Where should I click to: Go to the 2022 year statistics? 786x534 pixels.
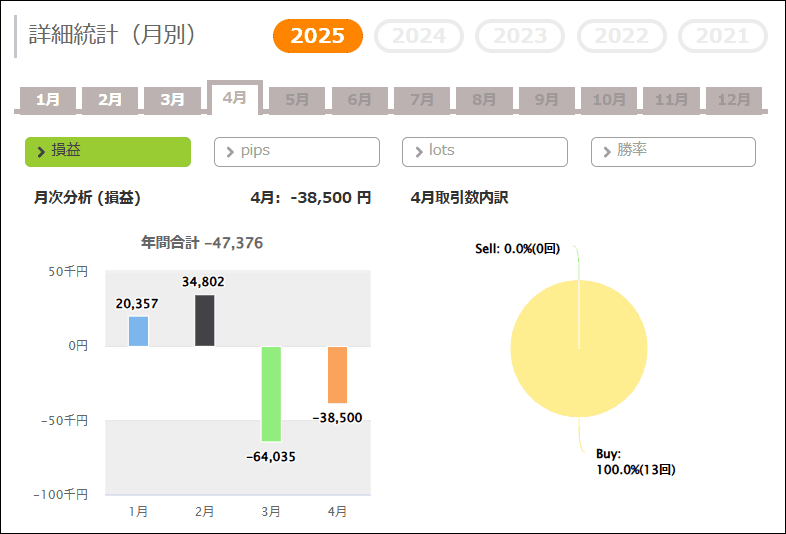pyautogui.click(x=622, y=36)
